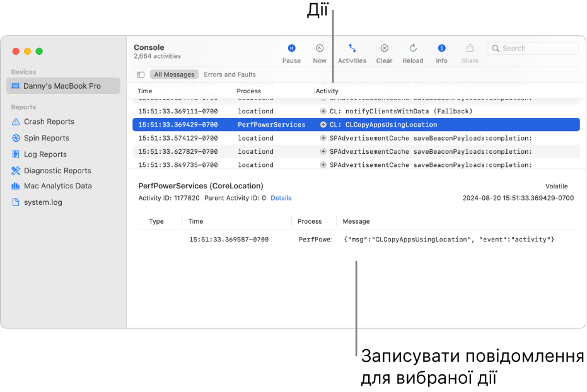The image size is (587, 392).
Task: Click the Diagnostic Reports wrench icon
Action: click(x=16, y=171)
